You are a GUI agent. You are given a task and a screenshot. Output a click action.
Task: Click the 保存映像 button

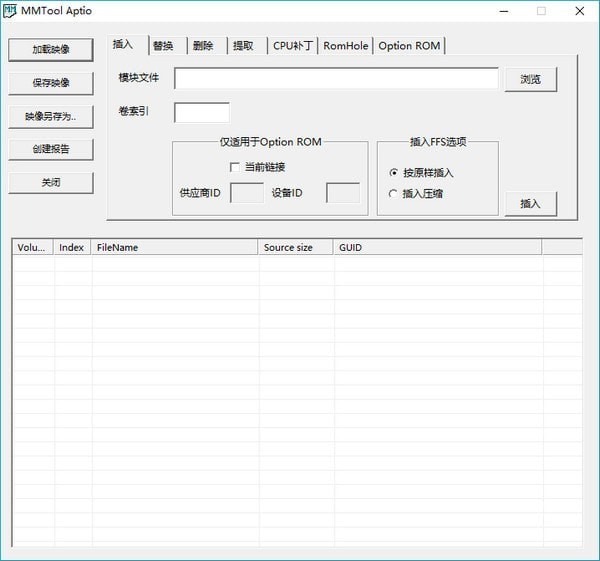(51, 82)
